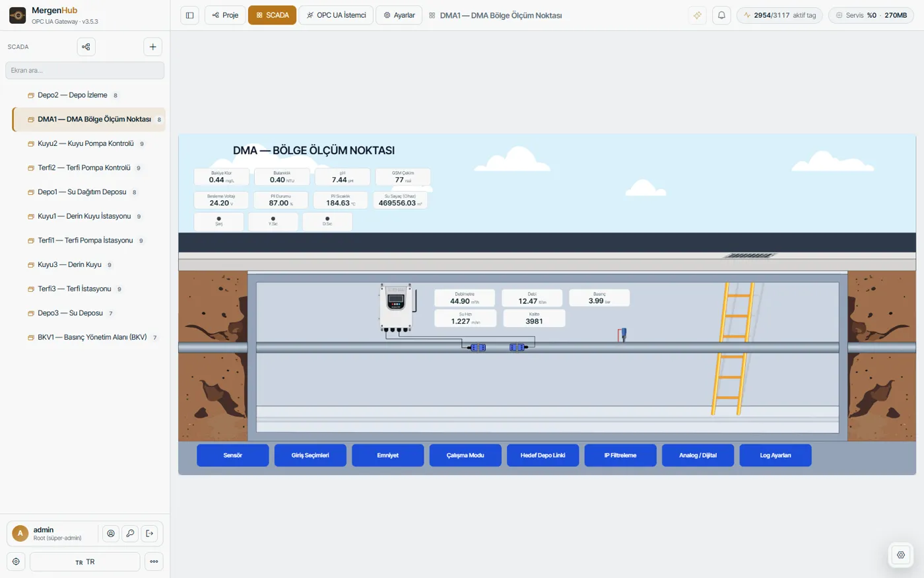
Task: Select the blue pressure sensor on the pipe
Action: click(622, 334)
